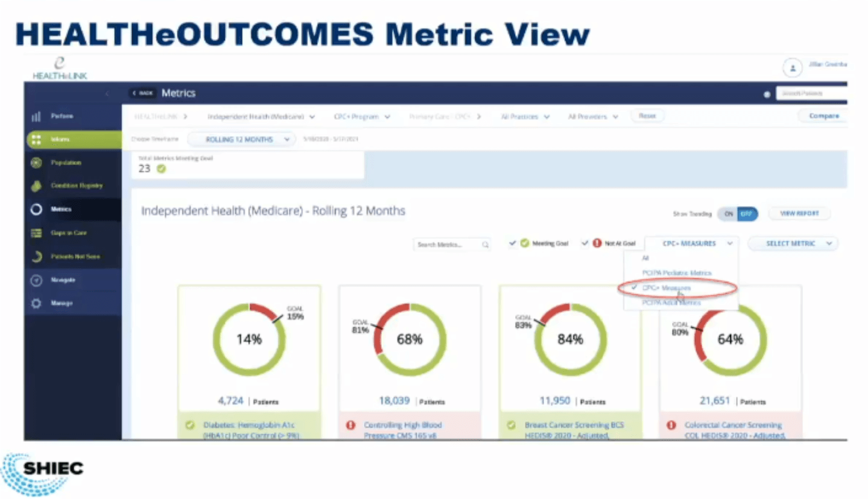Collapse the sidebar with the left chevron
The width and height of the screenshot is (868, 499).
coord(107,93)
